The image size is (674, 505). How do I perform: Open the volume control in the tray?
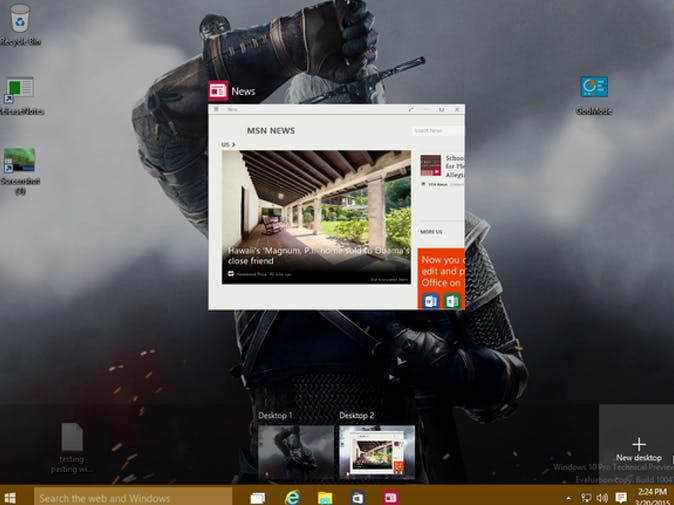(x=602, y=498)
